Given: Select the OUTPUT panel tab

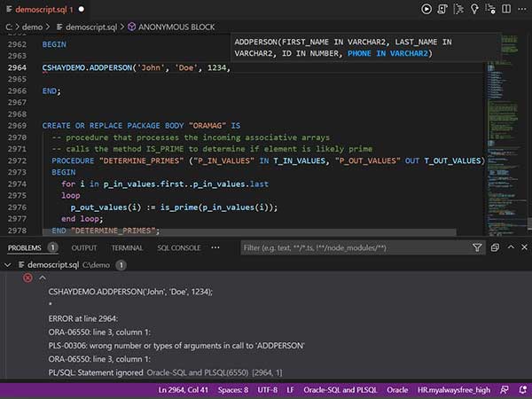Looking at the screenshot, I should coord(84,248).
